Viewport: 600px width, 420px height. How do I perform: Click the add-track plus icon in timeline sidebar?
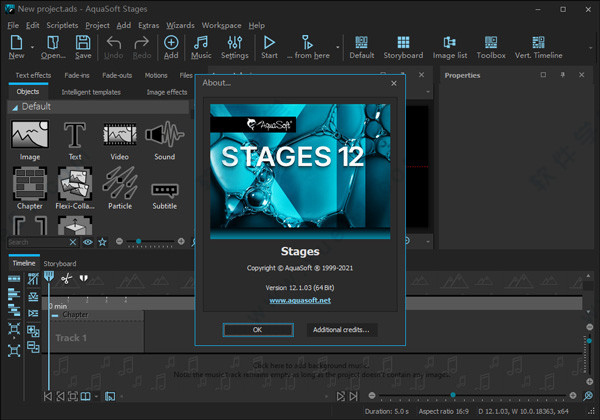coord(33,330)
